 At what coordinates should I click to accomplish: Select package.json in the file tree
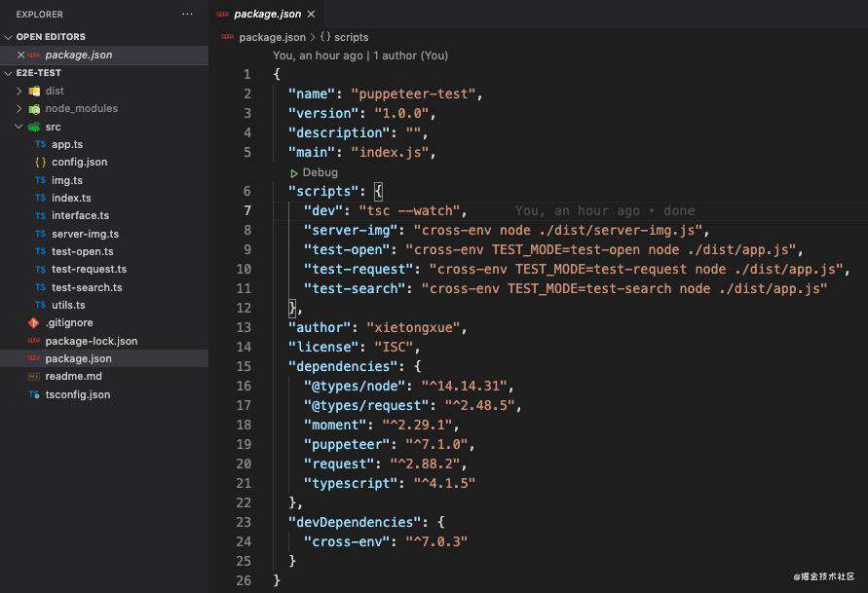coord(79,358)
